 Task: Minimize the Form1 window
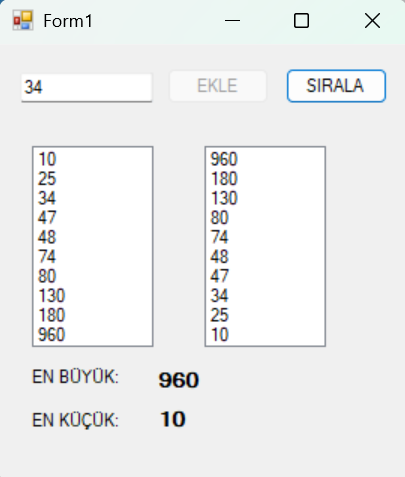point(232,21)
